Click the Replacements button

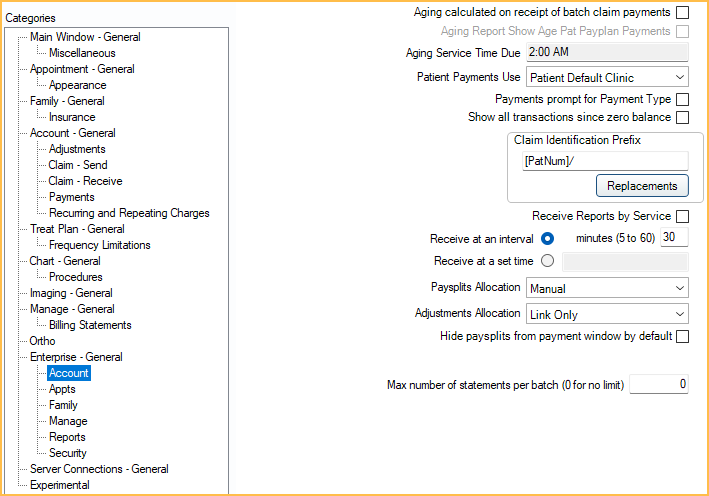tap(641, 186)
